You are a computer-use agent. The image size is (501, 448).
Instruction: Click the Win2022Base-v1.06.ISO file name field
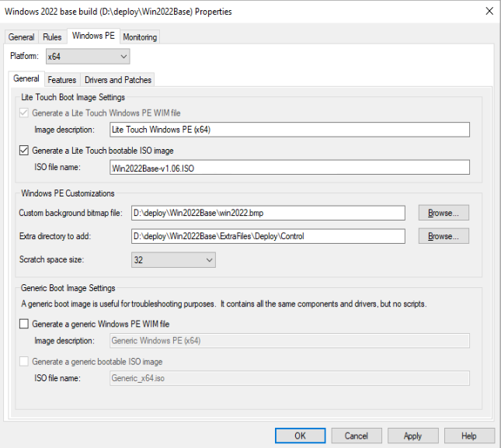tap(290, 168)
